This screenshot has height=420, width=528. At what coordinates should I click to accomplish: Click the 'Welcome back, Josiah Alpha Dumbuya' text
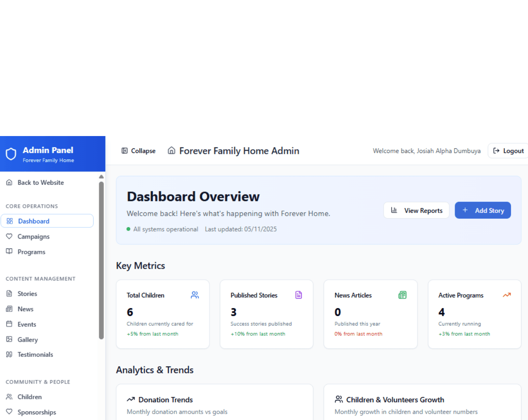click(x=427, y=150)
